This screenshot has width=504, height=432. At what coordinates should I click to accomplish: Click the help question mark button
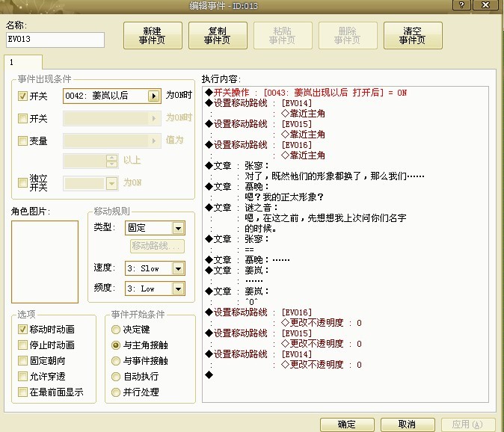pos(461,5)
